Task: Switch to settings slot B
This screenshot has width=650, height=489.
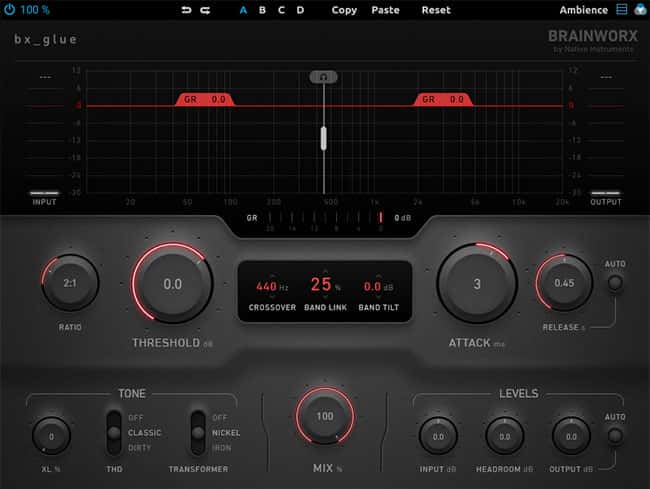Action: click(x=262, y=10)
